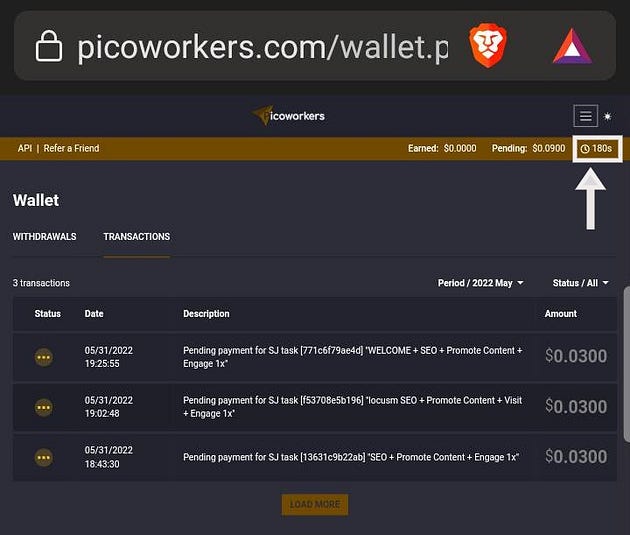
Task: Click the $0.0300 amount in the WELCOME + SEO row
Action: (576, 356)
